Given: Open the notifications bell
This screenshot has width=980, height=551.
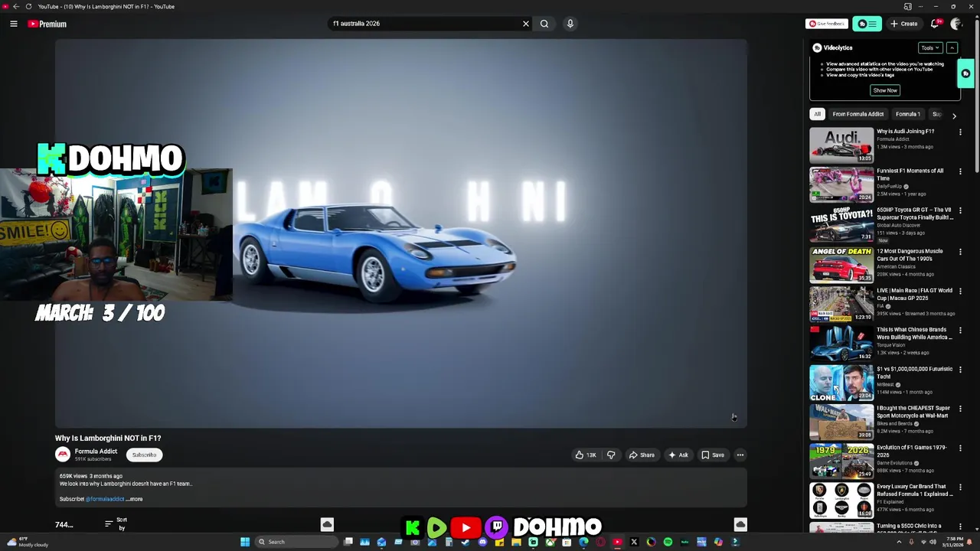Looking at the screenshot, I should click(x=935, y=24).
